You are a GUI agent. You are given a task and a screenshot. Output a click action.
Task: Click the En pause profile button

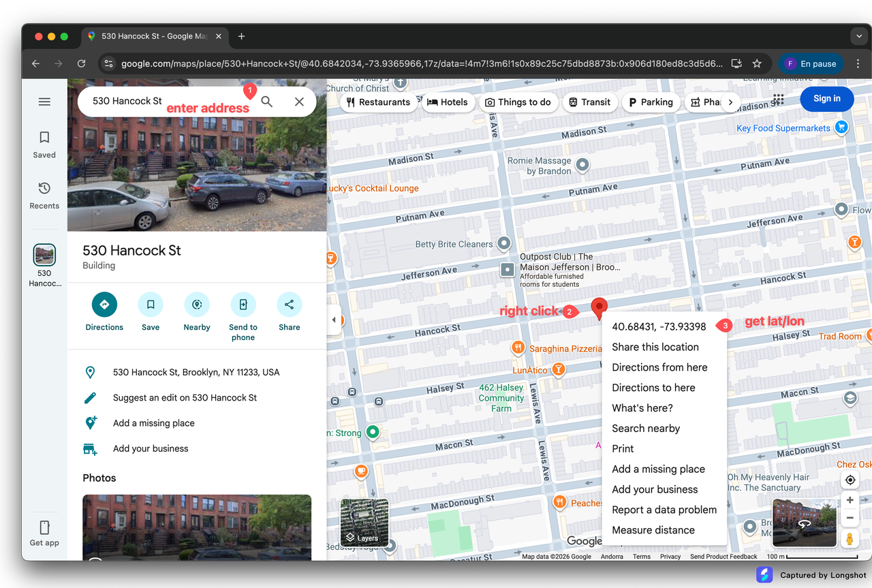point(811,63)
